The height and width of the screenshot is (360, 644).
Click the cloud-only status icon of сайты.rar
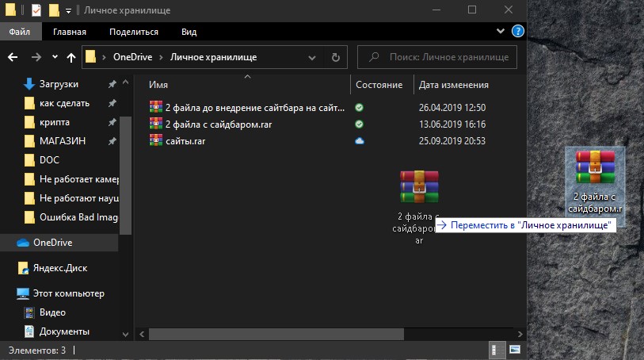(x=360, y=141)
